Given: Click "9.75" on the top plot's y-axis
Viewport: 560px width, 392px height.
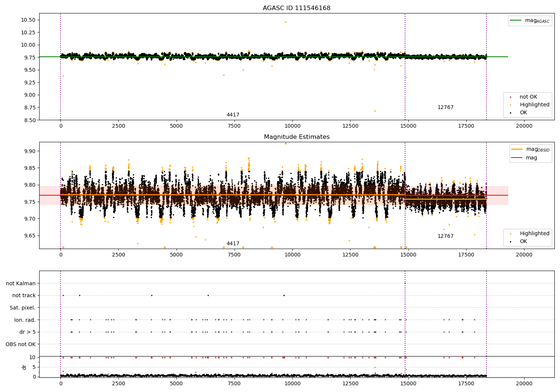Looking at the screenshot, I should 30,57.
